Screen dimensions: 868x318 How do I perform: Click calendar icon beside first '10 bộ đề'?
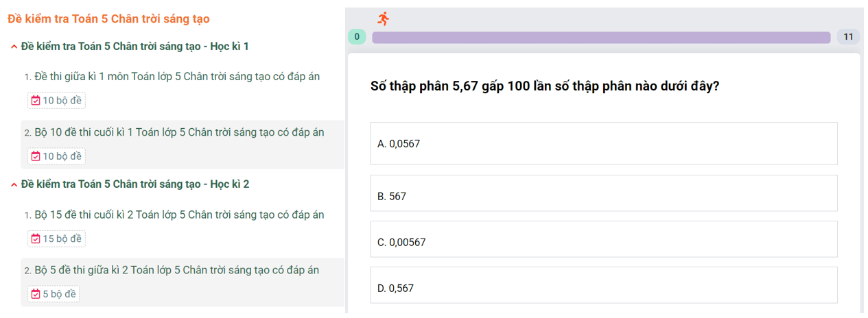click(36, 101)
